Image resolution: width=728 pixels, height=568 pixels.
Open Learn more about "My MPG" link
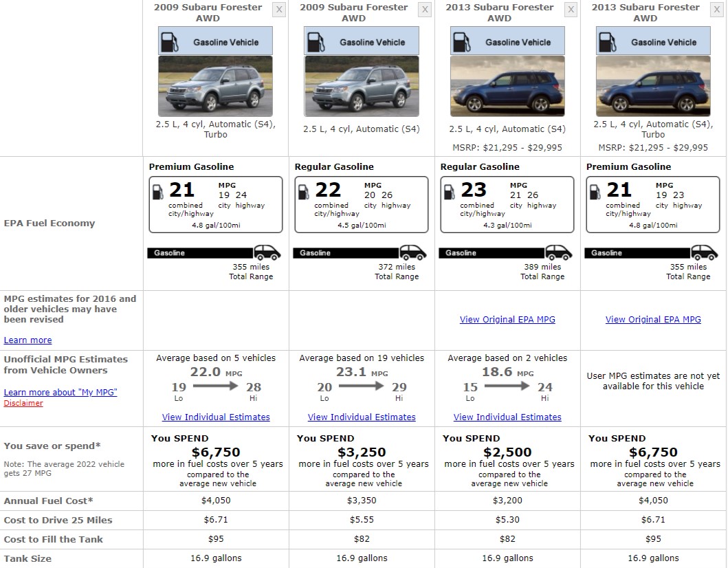[x=60, y=392]
